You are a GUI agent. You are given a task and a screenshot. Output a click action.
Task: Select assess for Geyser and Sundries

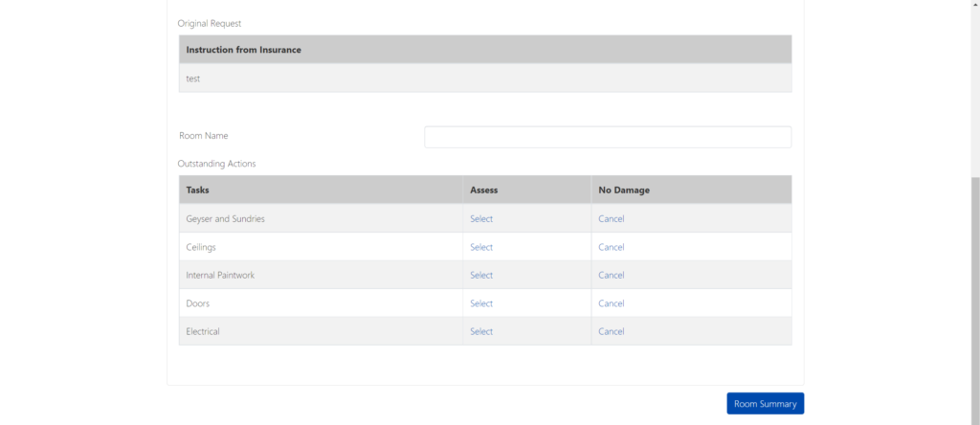(481, 219)
